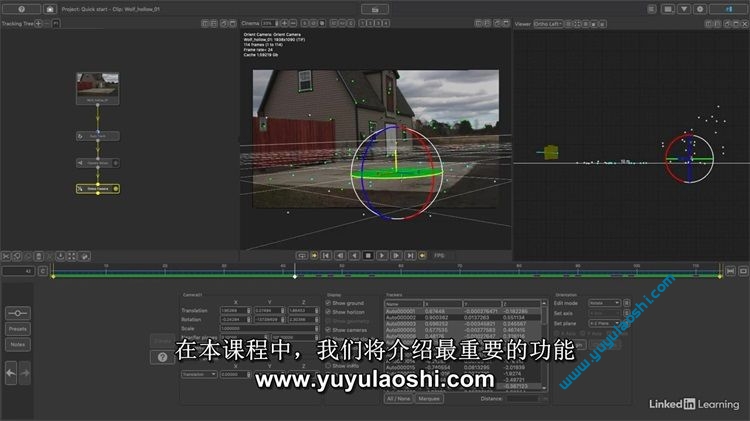Click the timeline start keyframe diamond
This screenshot has width=750, height=421.
53,277
